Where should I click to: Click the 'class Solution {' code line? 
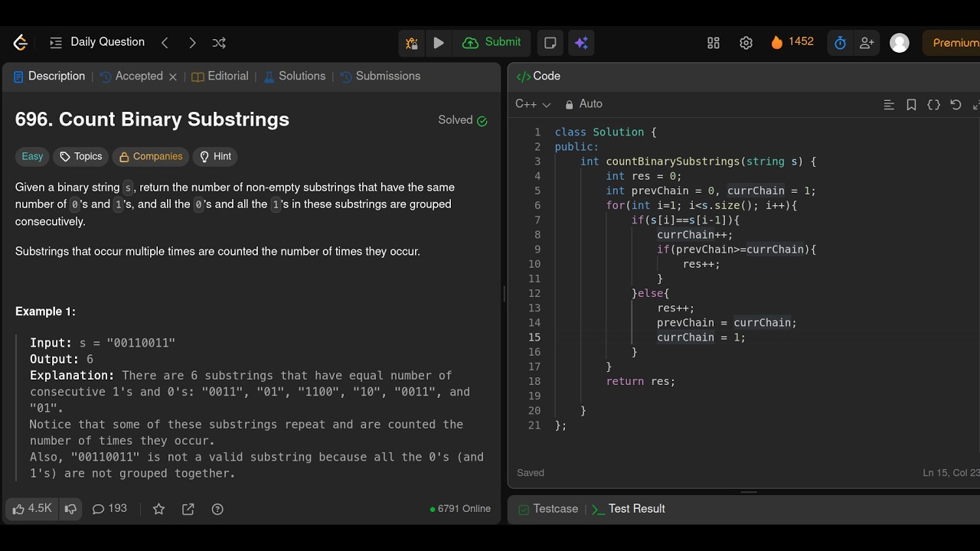pos(606,132)
